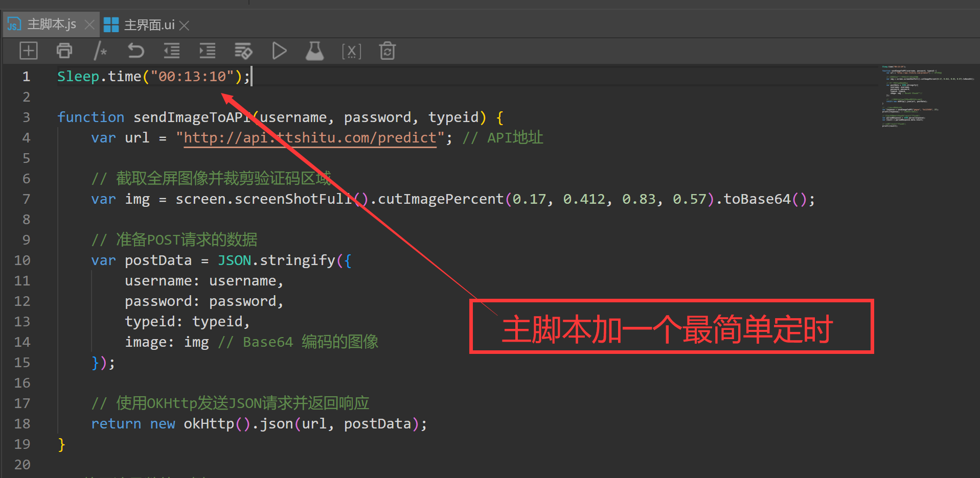Image resolution: width=980 pixels, height=478 pixels.
Task: Click line number 19 in gutter
Action: 22,444
